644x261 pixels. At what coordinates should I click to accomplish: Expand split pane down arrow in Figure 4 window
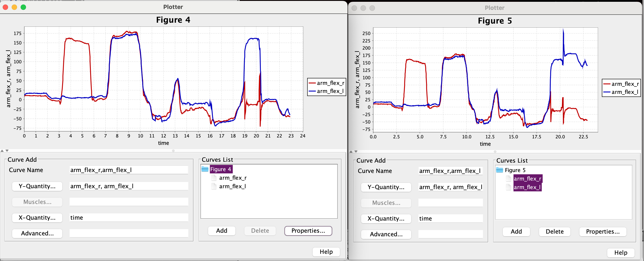pyautogui.click(x=7, y=151)
